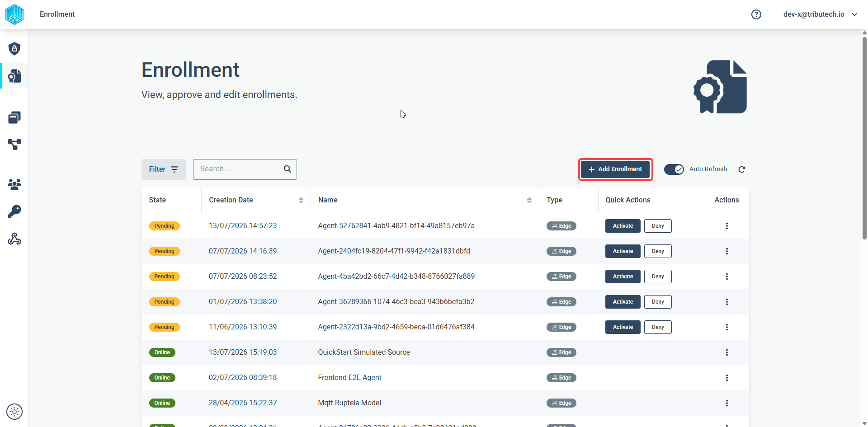
Task: Click the Tributech logo icon
Action: [x=14, y=14]
